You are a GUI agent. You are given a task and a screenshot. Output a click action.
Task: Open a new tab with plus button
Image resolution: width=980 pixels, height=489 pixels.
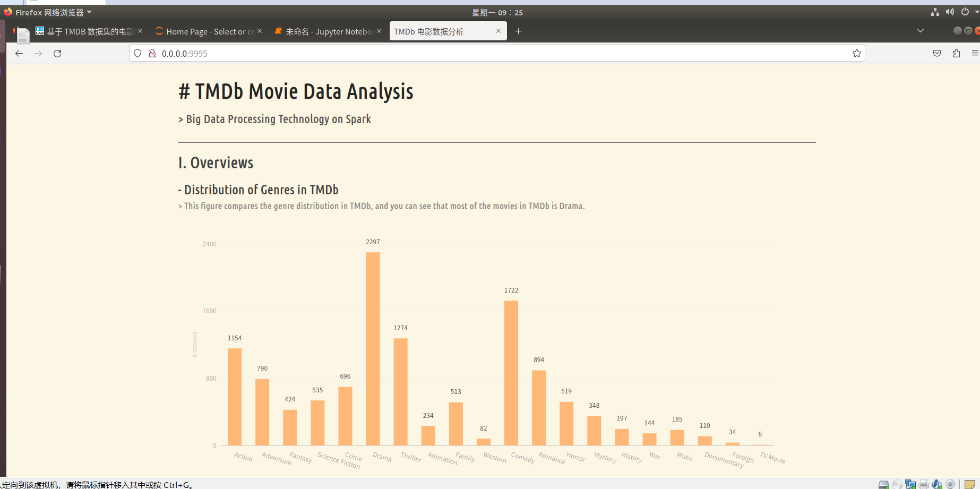pyautogui.click(x=518, y=31)
